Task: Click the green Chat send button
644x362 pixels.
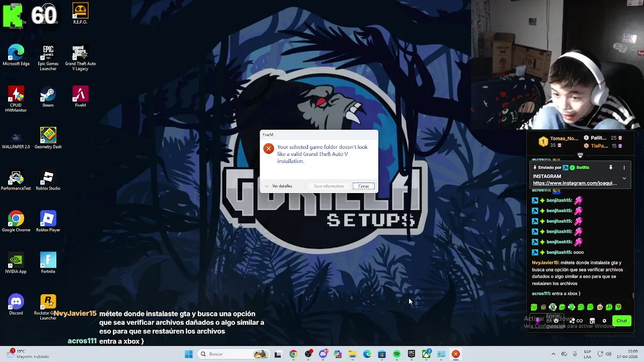Action: (x=622, y=321)
